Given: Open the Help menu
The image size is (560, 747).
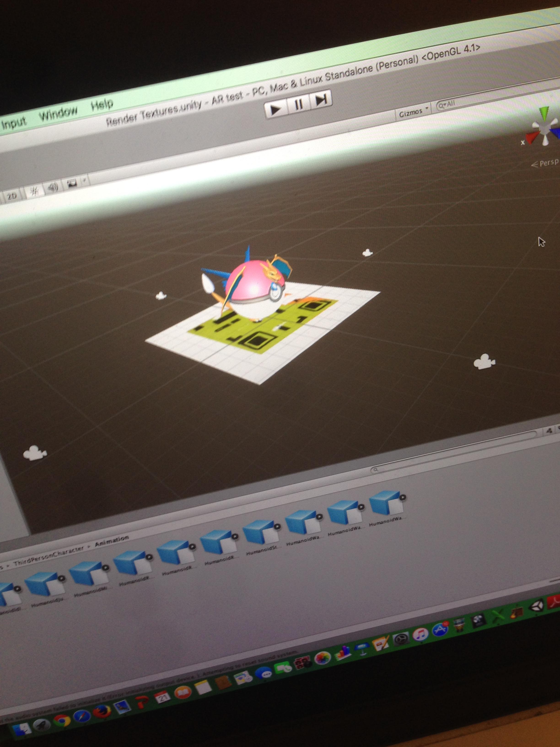Looking at the screenshot, I should click(102, 104).
